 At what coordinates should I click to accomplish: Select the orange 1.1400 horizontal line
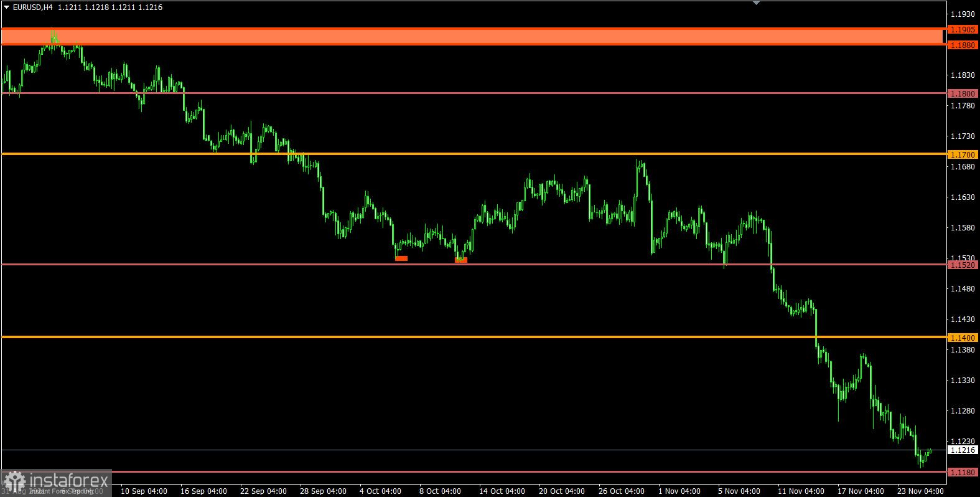coord(473,337)
